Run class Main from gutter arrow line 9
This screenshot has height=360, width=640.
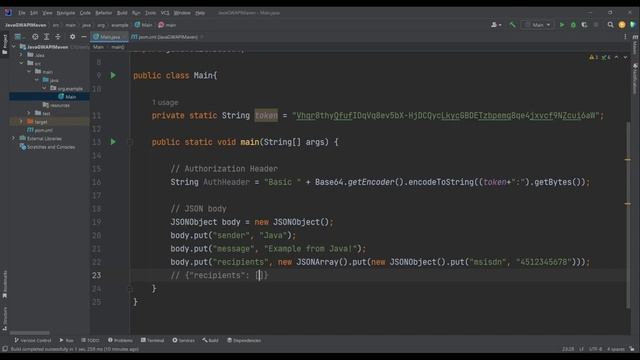113,76
